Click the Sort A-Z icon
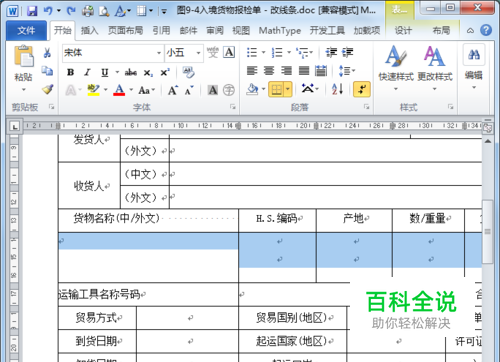The image size is (500, 362). 337,89
